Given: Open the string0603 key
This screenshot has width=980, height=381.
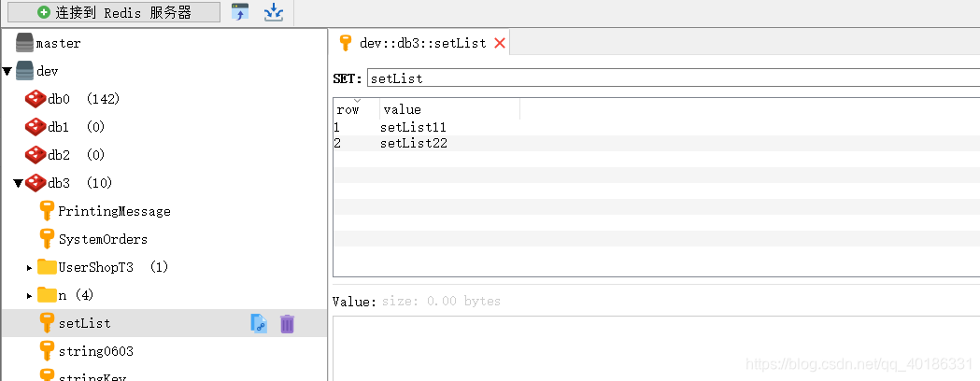Looking at the screenshot, I should (x=96, y=352).
